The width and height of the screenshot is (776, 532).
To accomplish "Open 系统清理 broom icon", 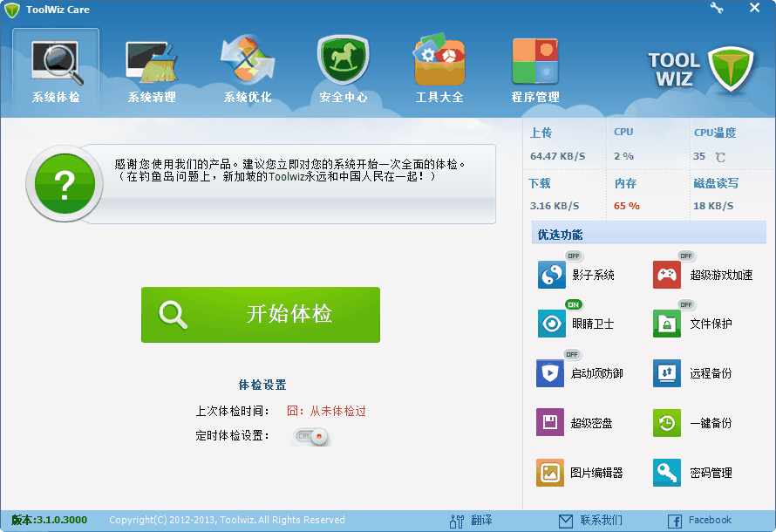I will (x=152, y=62).
